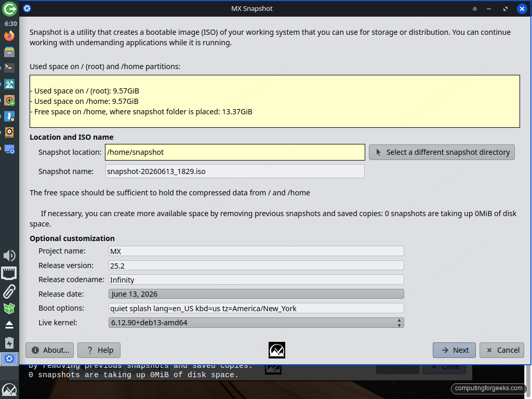Open the Live kernel dropdown
Screen dimensions: 532x399
click(x=256, y=323)
